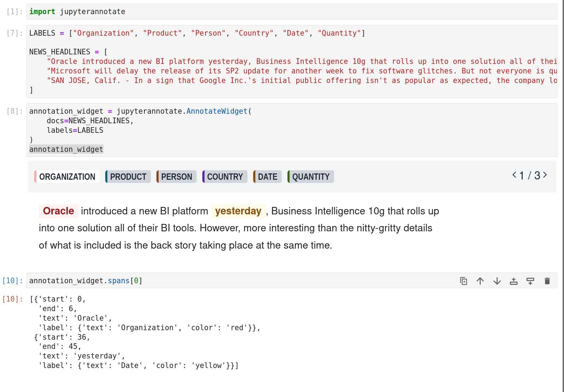
Task: Click the [1] cell prompt
Action: point(15,12)
